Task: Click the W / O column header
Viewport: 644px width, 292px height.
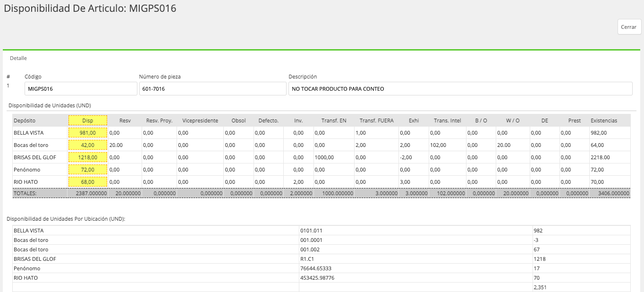Action: coord(512,120)
